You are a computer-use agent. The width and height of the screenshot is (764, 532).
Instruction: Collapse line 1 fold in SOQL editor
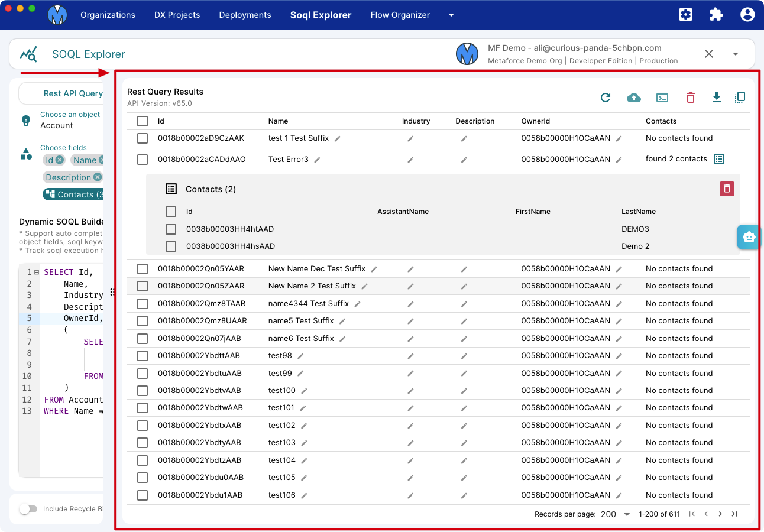[x=37, y=273]
